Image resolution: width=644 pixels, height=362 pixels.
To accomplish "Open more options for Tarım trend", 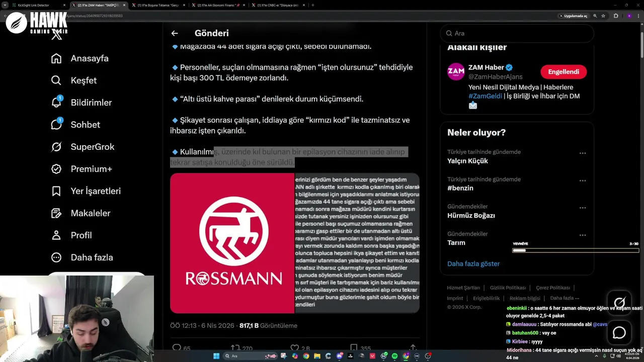I will tap(583, 235).
